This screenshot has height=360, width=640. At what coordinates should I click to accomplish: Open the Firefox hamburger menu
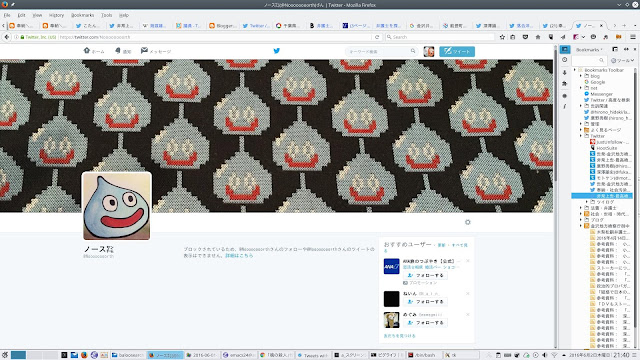(x=633, y=37)
